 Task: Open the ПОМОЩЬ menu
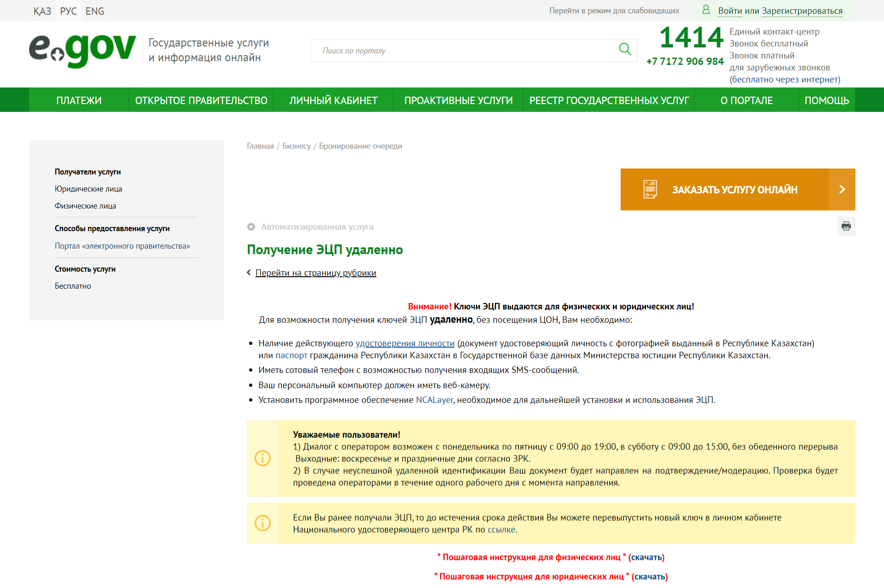coord(827,100)
